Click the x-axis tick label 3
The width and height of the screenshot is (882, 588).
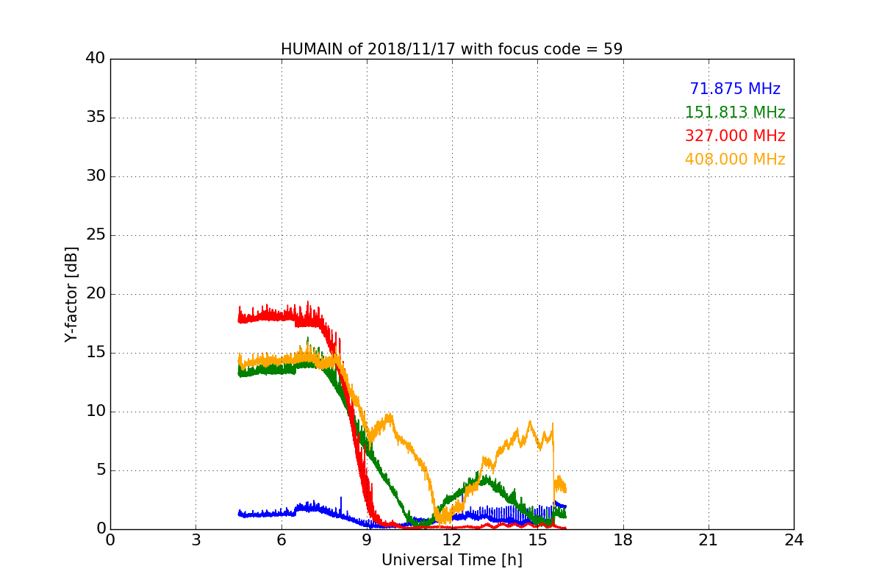(196, 540)
